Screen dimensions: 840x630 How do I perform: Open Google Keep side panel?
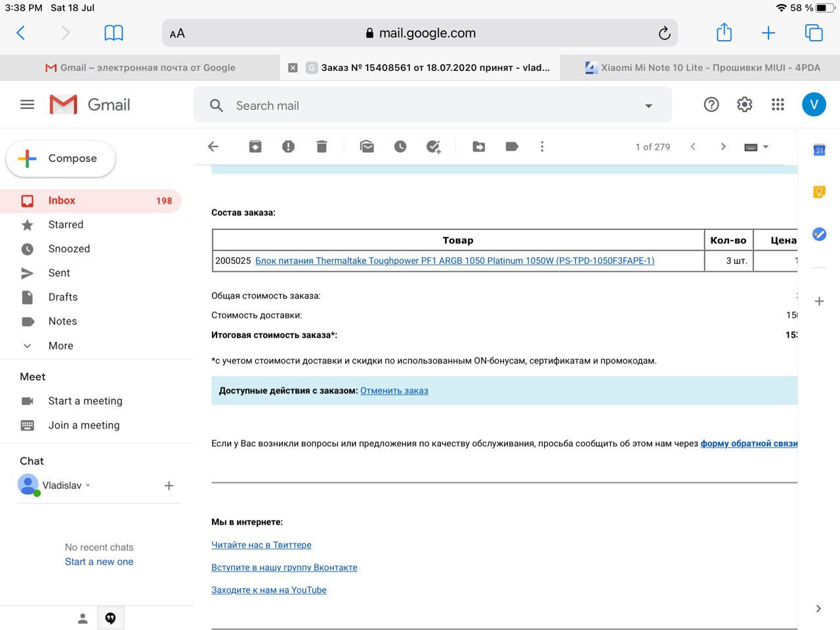(x=819, y=192)
